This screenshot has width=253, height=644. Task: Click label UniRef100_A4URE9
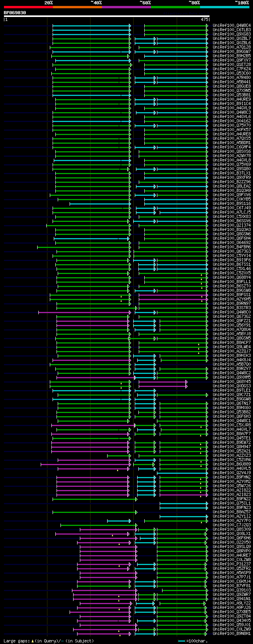(x=232, y=99)
